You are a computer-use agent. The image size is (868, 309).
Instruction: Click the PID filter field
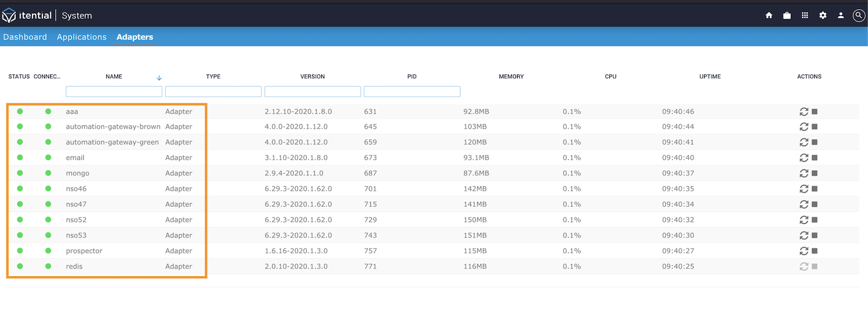pos(412,91)
